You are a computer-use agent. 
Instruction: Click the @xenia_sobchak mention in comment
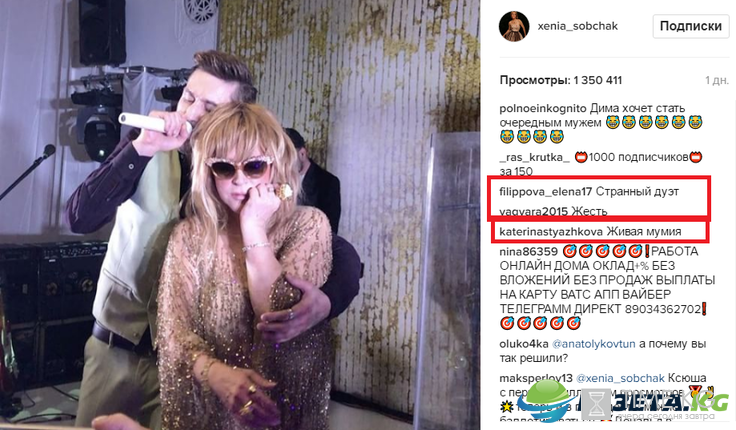point(620,378)
